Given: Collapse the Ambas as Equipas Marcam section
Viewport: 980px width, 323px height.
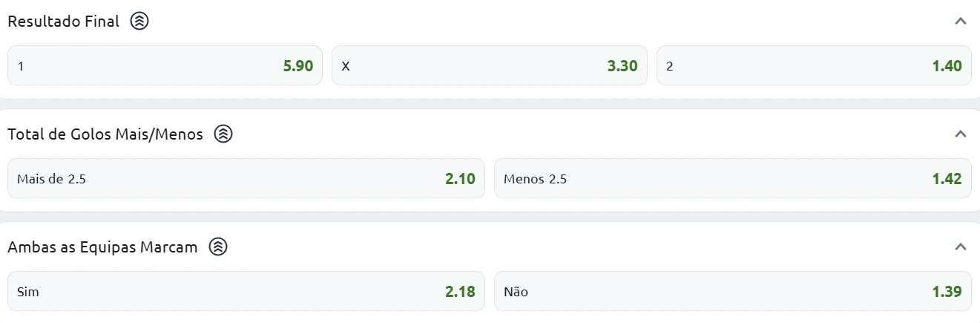Looking at the screenshot, I should pos(961,247).
